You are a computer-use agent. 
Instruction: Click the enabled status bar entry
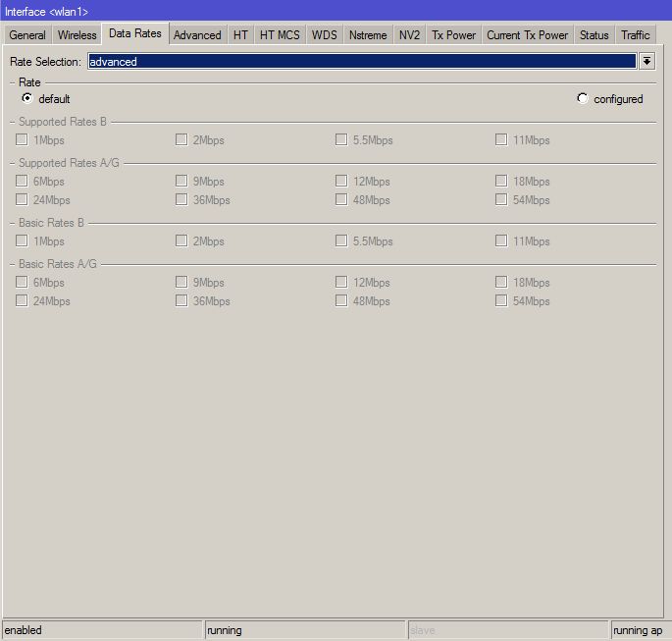click(x=102, y=630)
